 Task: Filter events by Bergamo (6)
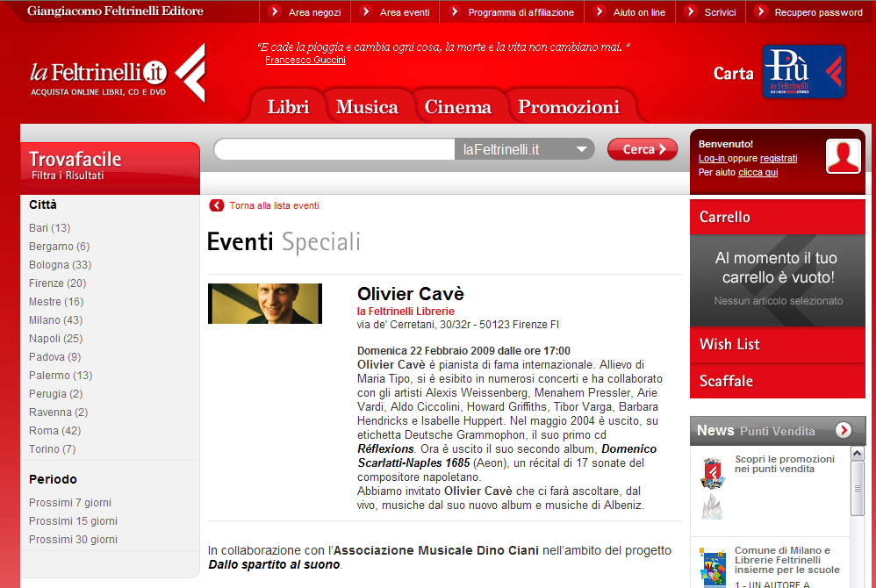59,247
